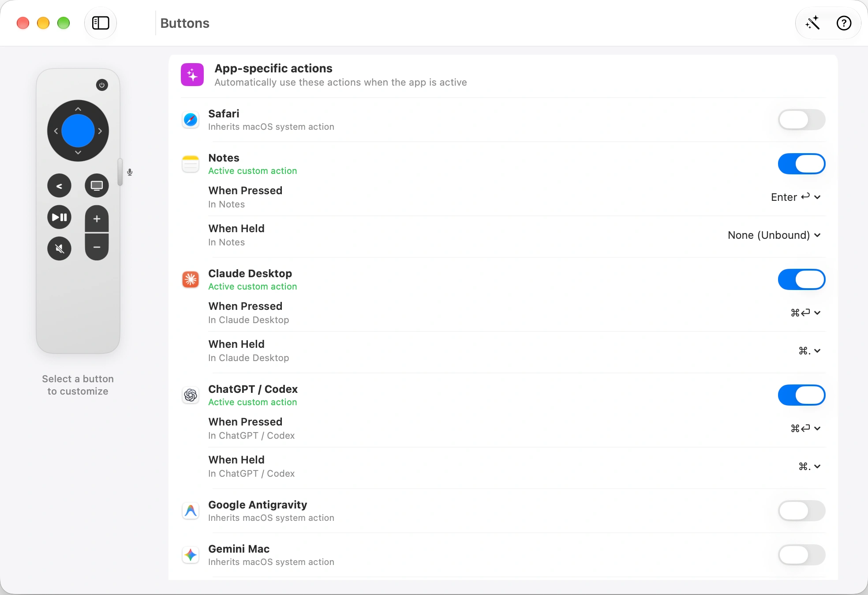Click the Buttons window title
The width and height of the screenshot is (868, 595).
click(x=185, y=23)
